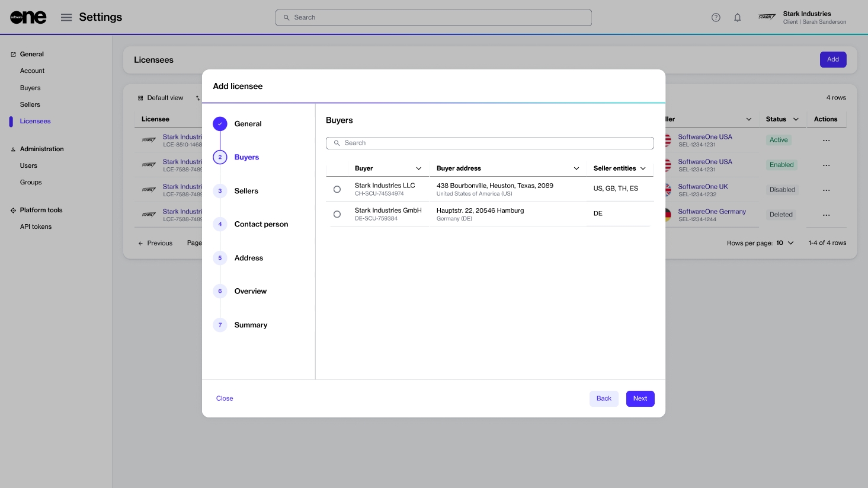Expand the Buyer column sort dropdown

[418, 168]
